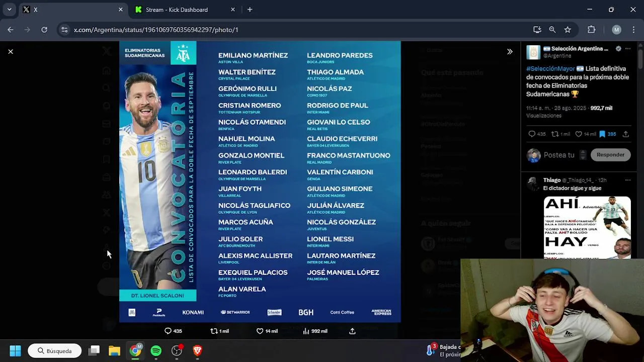Viewport: 644px width, 362px height.
Task: Close the X browser tab
Action: pyautogui.click(x=120, y=10)
